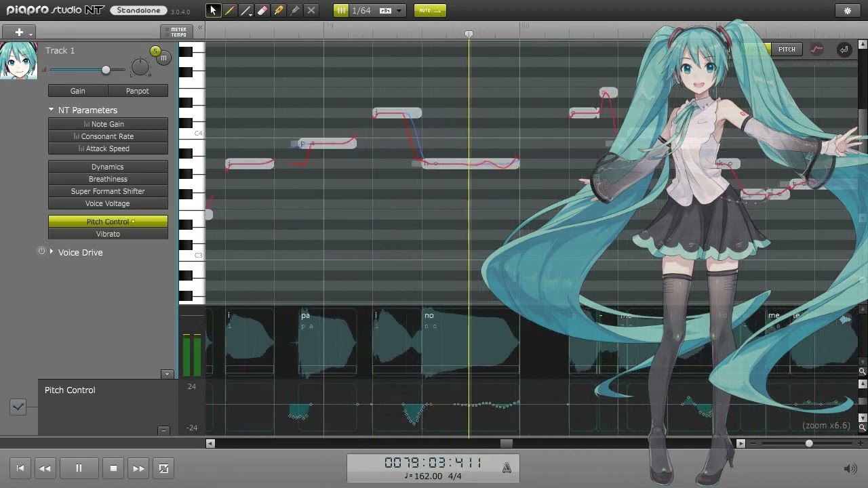Screen dimensions: 868x488
Task: Click the Track 1 name
Action: [x=60, y=50]
